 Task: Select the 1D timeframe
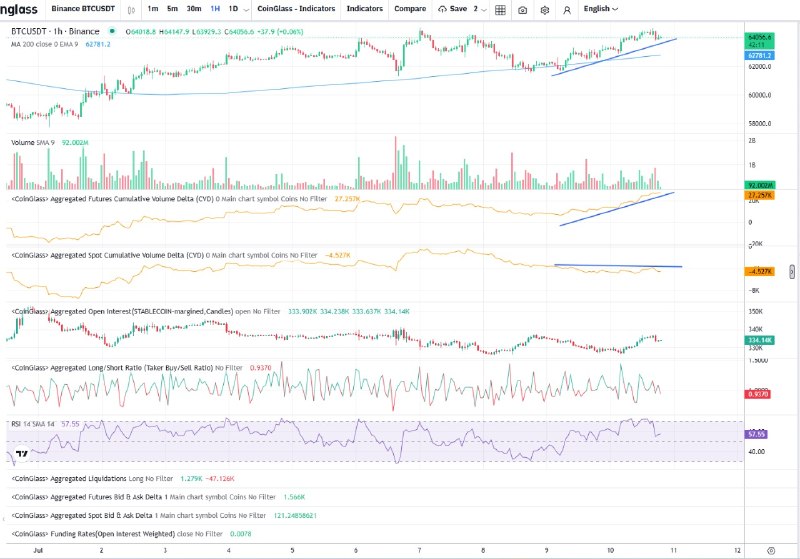point(233,9)
